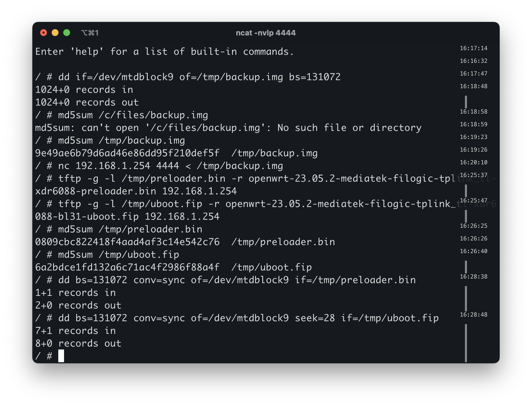
Task: Click the backup.img md5 hash starting 9e49ae
Action: click(x=127, y=153)
